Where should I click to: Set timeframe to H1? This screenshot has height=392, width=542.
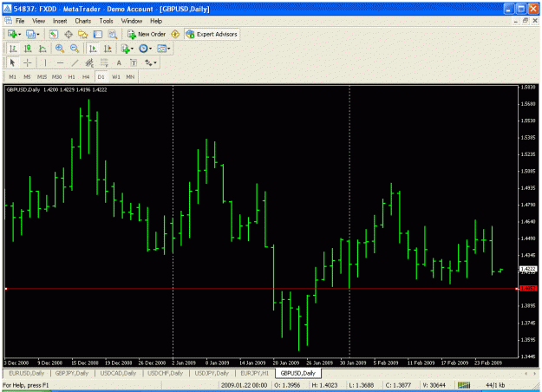(x=72, y=76)
